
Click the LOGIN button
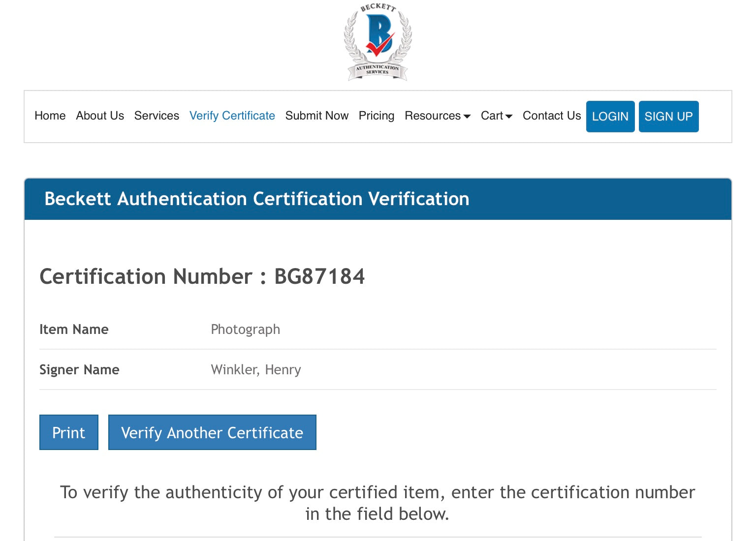pyautogui.click(x=610, y=117)
